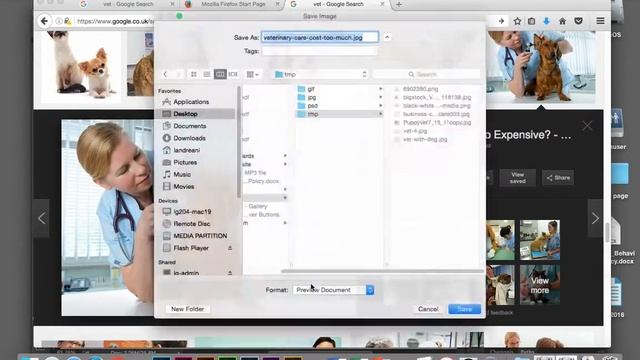Image resolution: width=640 pixels, height=360 pixels.
Task: Click the View saved button
Action: (x=518, y=178)
